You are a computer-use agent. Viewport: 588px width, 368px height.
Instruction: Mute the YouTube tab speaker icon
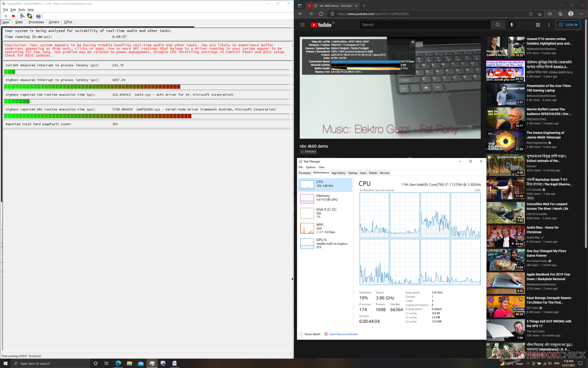coord(315,6)
